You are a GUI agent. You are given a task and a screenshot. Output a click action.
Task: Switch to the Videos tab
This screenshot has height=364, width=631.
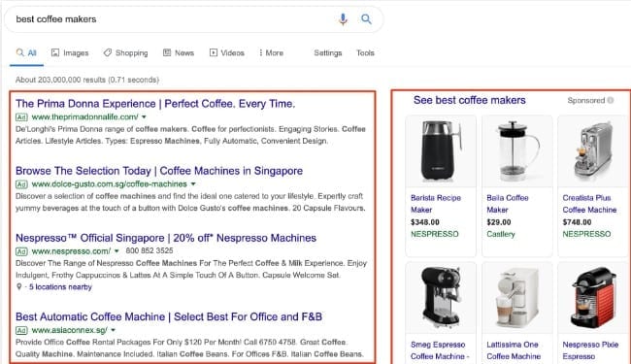click(x=226, y=52)
